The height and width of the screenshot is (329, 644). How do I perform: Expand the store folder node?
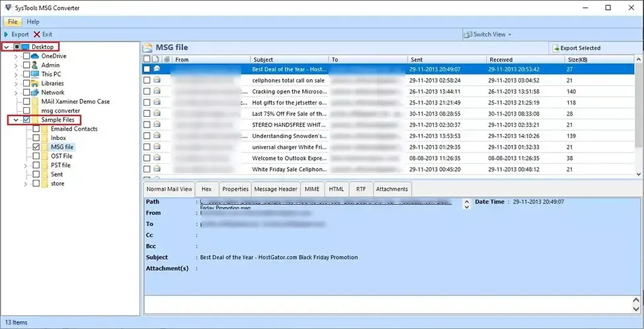[x=26, y=184]
